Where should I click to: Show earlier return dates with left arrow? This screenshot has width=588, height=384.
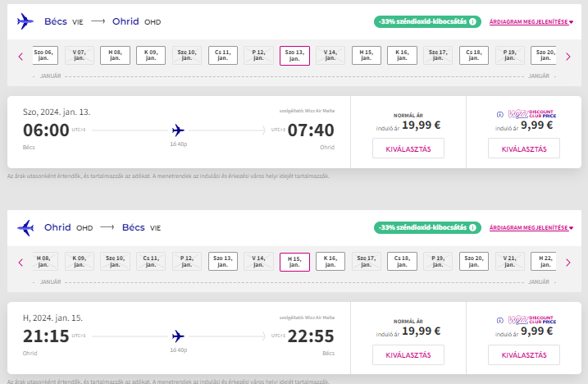[21, 263]
